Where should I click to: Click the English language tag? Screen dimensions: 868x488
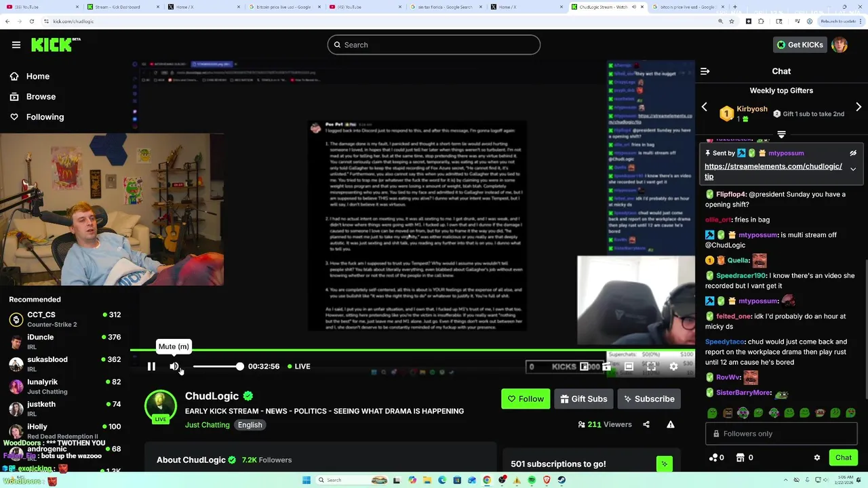point(250,425)
